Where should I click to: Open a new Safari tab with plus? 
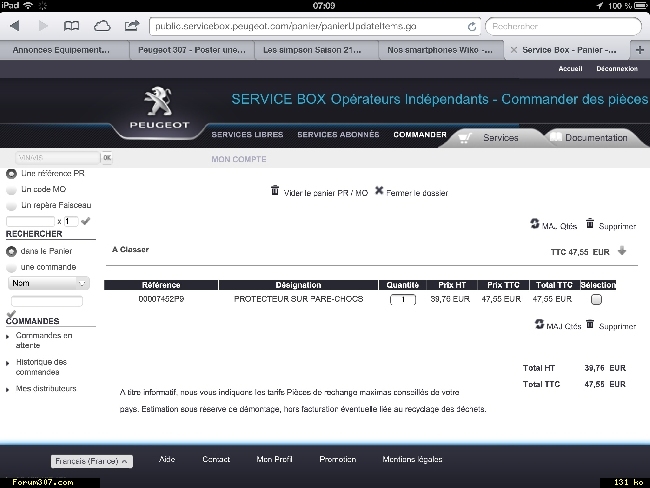tap(640, 50)
